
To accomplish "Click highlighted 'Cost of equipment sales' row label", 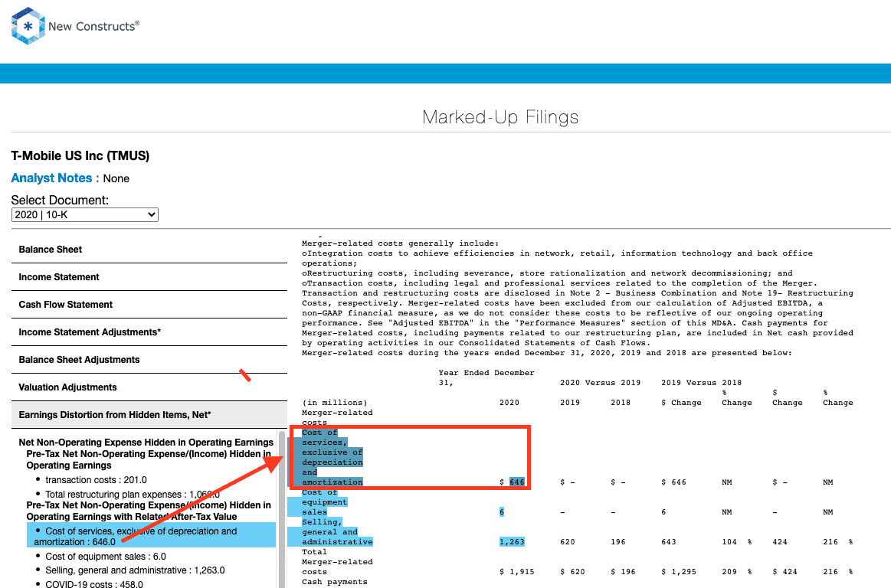I will click(325, 502).
